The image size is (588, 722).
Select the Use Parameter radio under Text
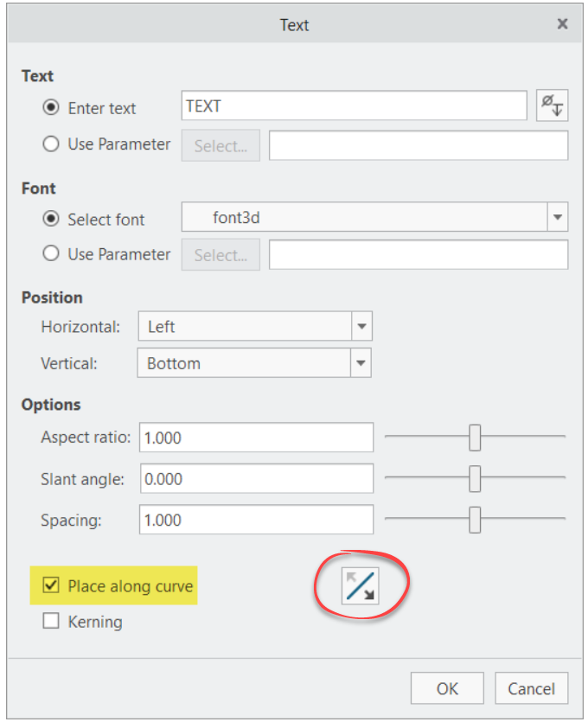pyautogui.click(x=49, y=144)
